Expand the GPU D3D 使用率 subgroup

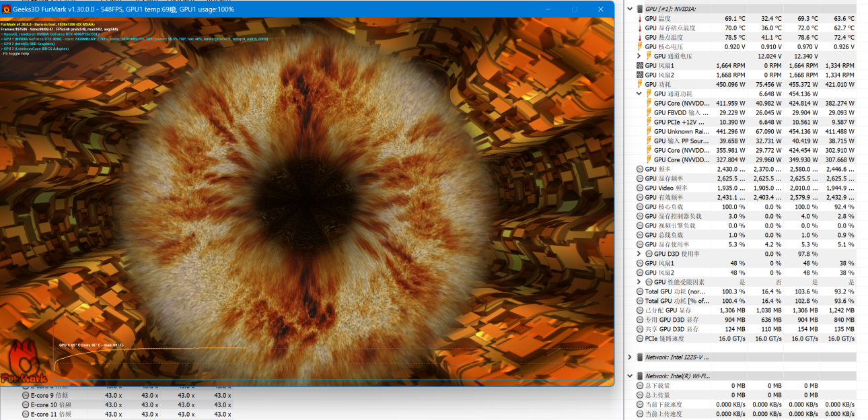click(639, 254)
